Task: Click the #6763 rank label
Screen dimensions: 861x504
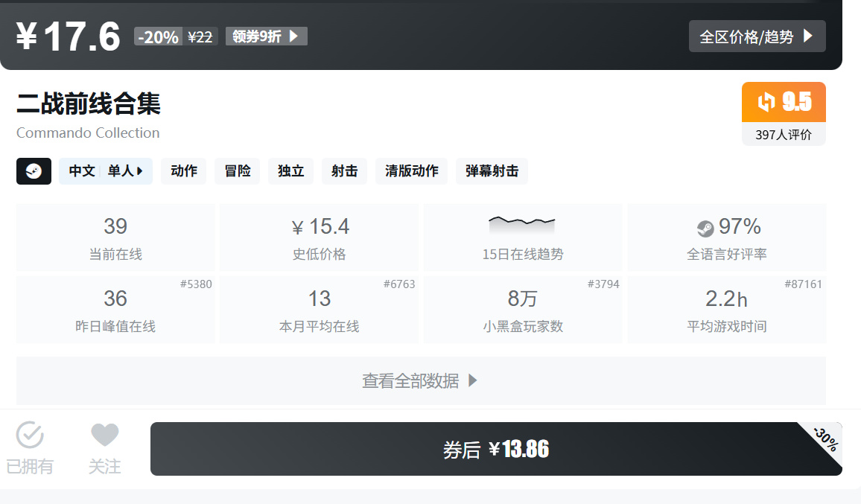Action: [399, 284]
